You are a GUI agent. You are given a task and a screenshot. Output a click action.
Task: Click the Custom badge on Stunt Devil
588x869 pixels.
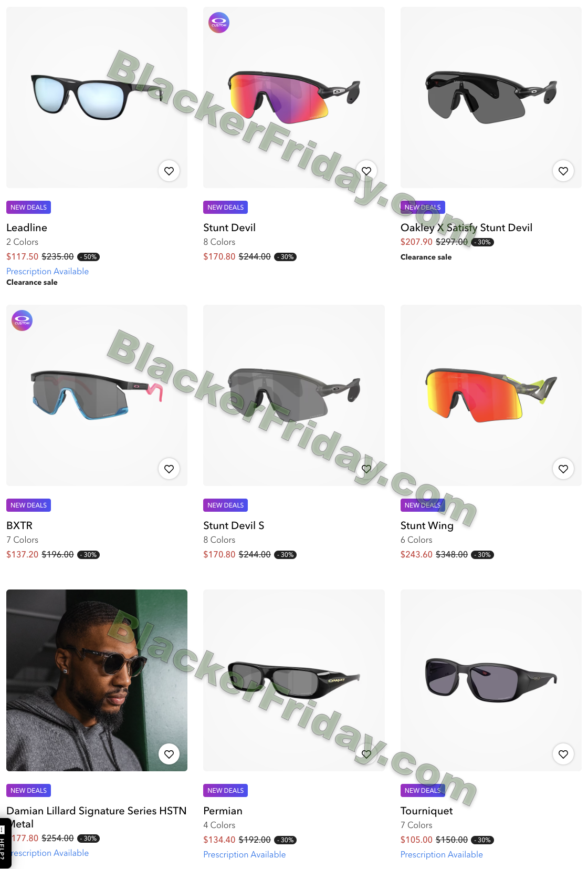(219, 23)
